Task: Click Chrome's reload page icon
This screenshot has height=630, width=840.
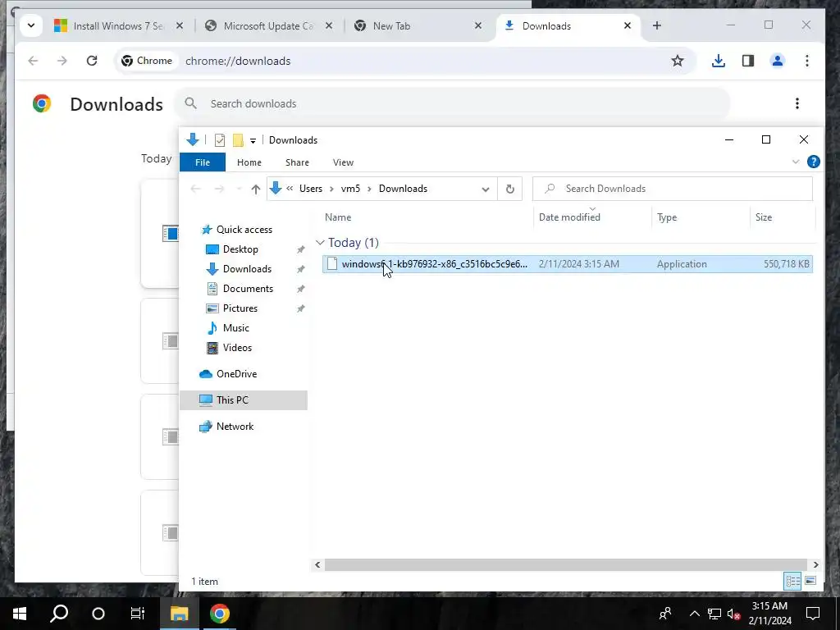Action: [92, 61]
